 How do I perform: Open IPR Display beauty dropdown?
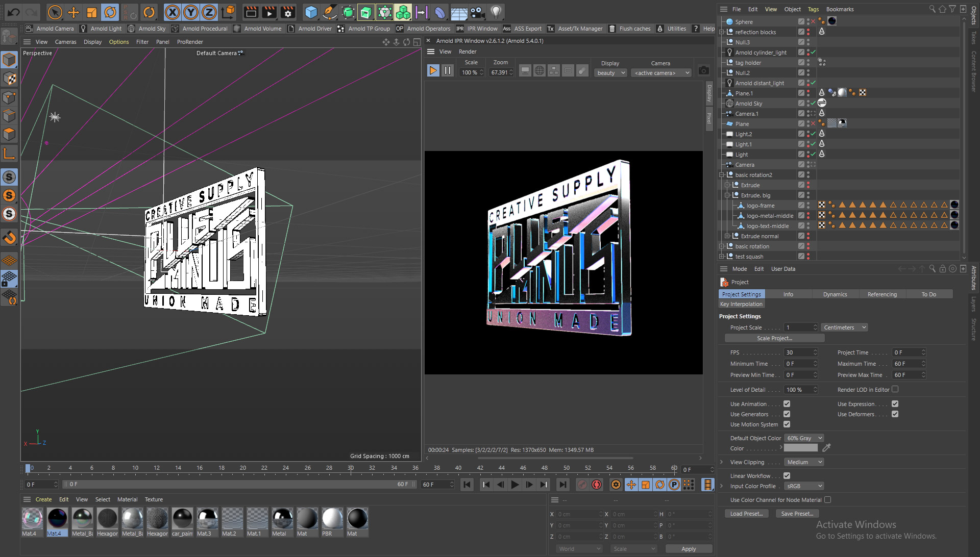(x=610, y=73)
